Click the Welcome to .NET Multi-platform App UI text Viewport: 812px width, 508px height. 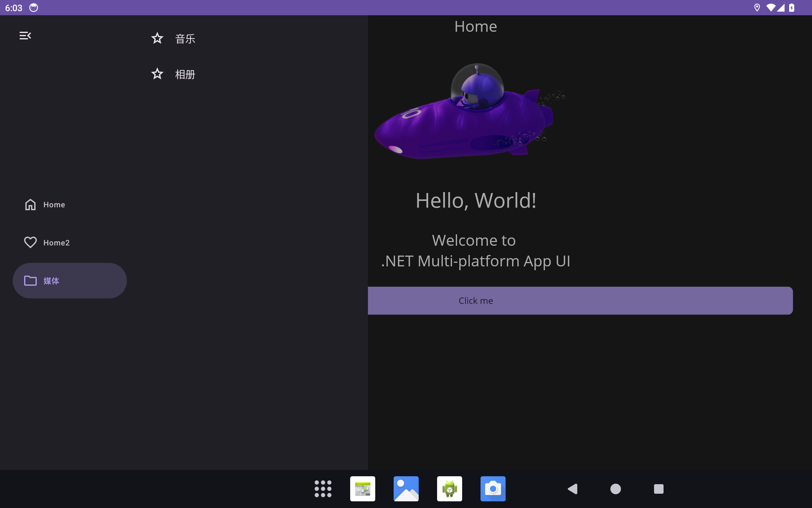475,251
